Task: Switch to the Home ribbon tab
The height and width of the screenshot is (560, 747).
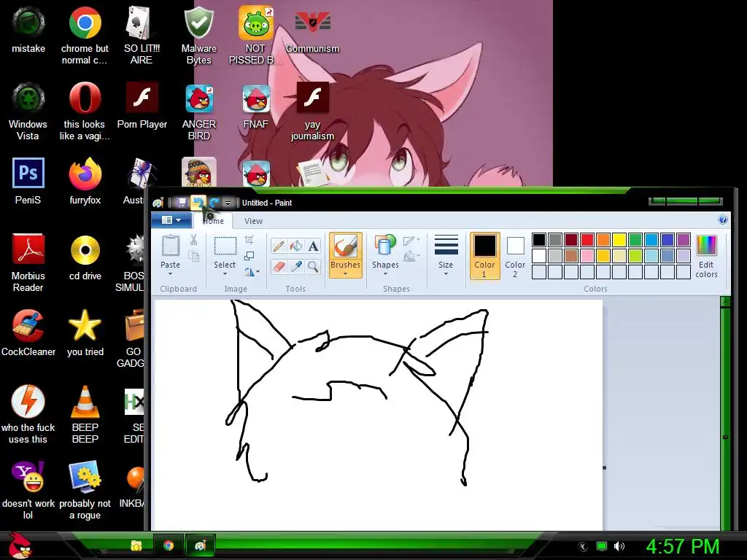Action: 213,221
